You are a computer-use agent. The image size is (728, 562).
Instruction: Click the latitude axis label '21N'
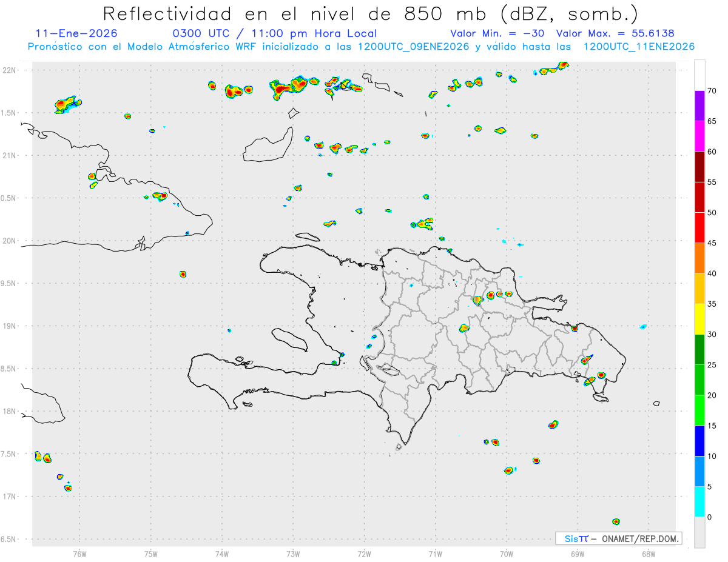point(10,155)
